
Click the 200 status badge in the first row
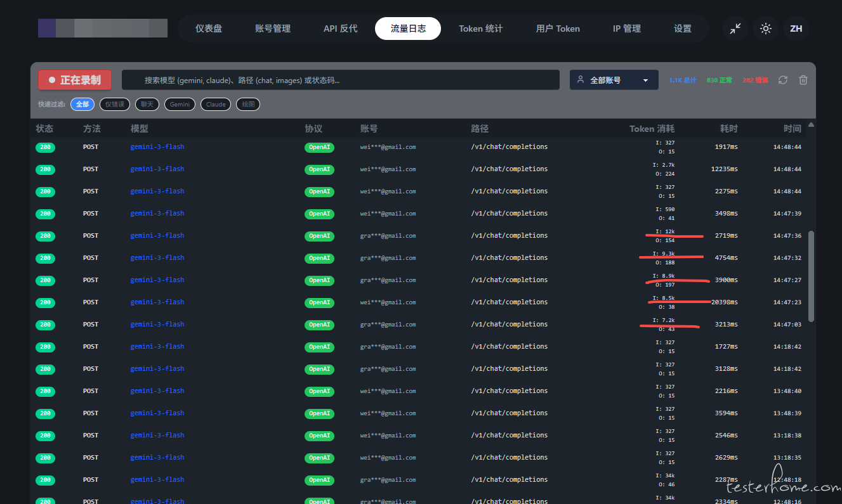(x=45, y=148)
